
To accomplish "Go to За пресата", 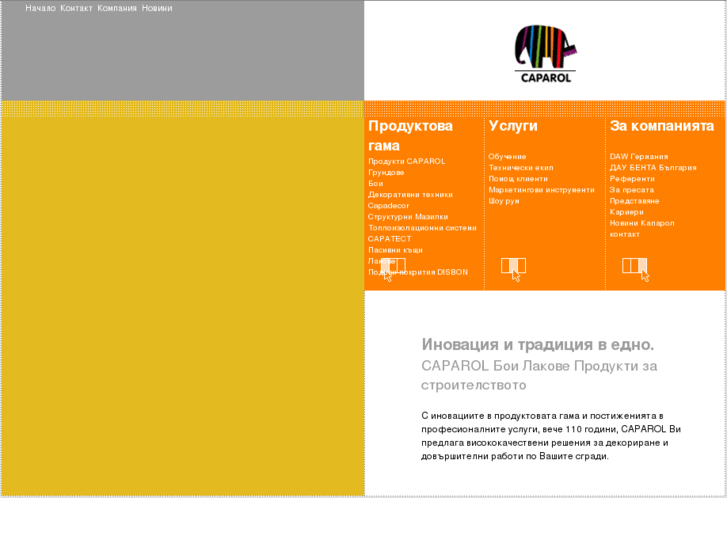I will click(632, 190).
